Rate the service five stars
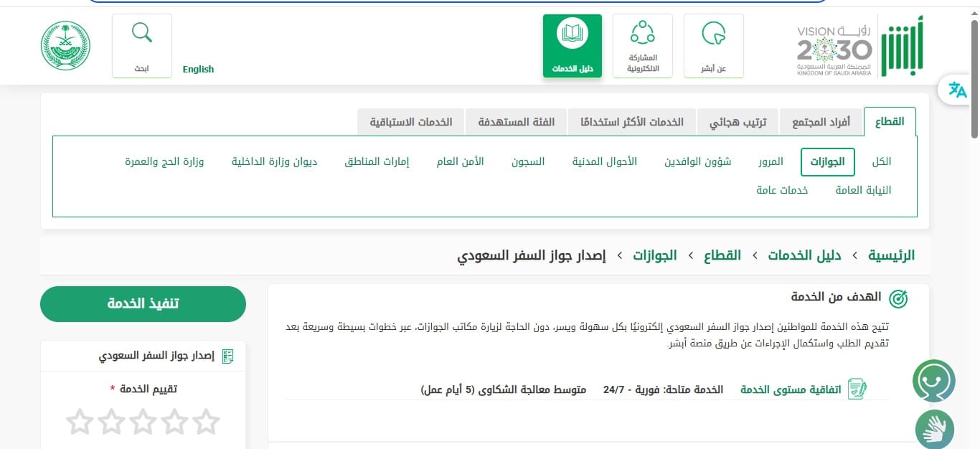 (x=80, y=422)
